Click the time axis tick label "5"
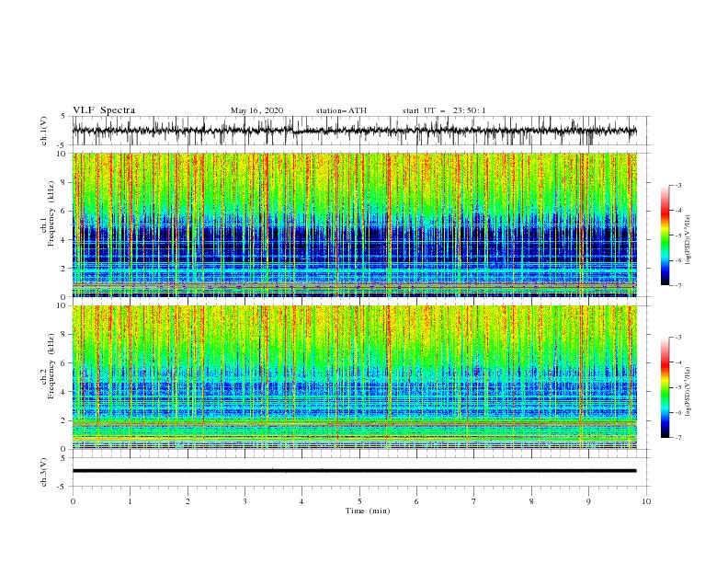The height and width of the screenshot is (563, 728). (x=359, y=501)
